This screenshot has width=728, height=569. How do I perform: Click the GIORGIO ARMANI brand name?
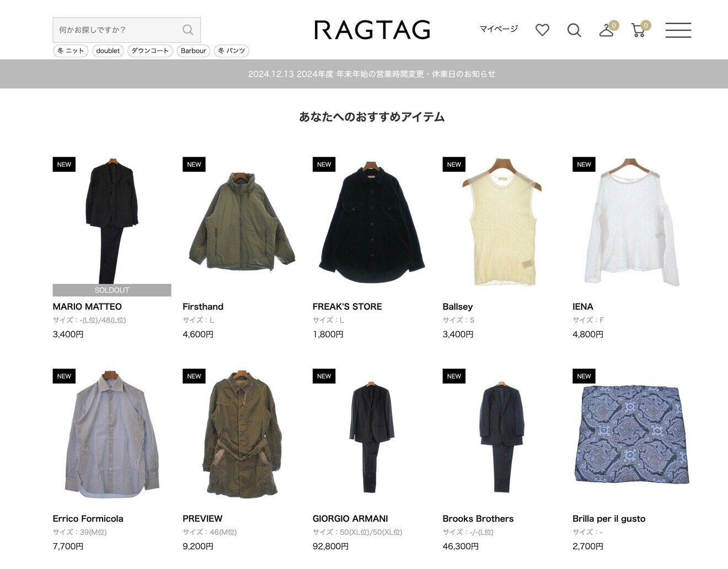point(350,519)
